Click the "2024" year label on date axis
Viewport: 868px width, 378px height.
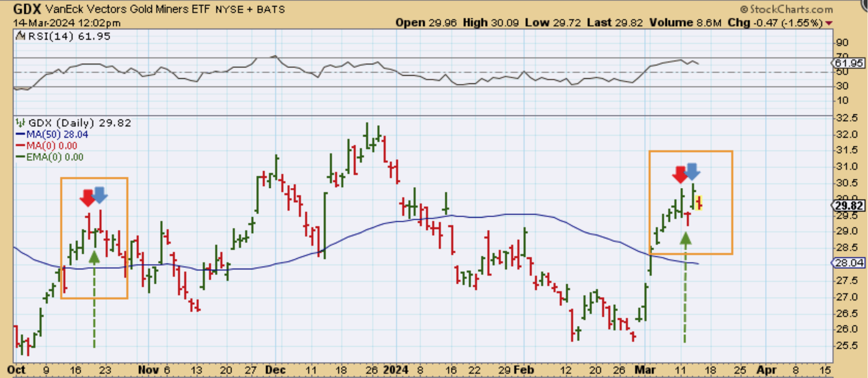pyautogui.click(x=396, y=370)
